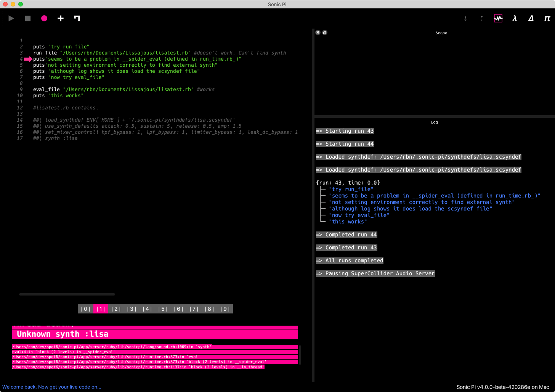Click the Load file arrow icon
The height and width of the screenshot is (392, 555).
coord(77,18)
